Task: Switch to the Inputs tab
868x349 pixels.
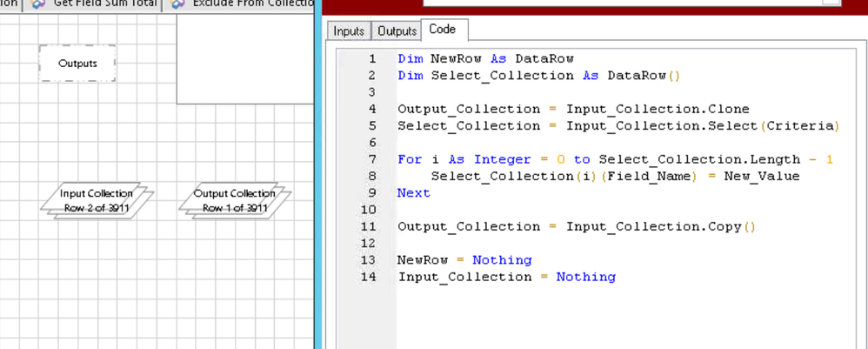Action: [x=349, y=31]
